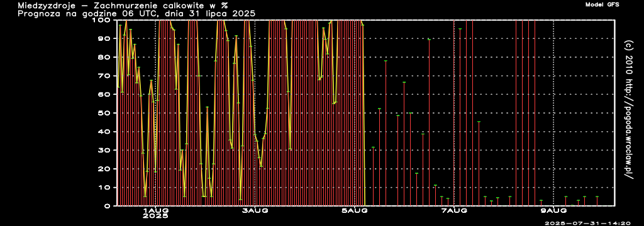Viewport: 644px width, 226px height.
Task: Click the 2025 year label under 1AUG
Action: click(x=155, y=216)
